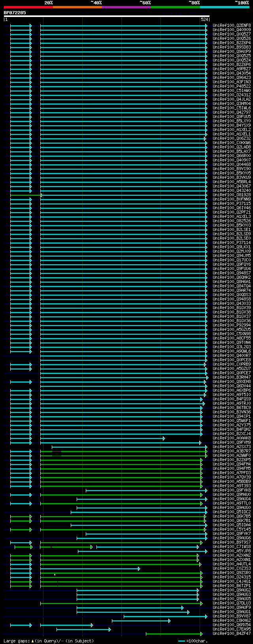This screenshot has width=253, height=644.
Task: Select the UniRef100_Q94JM5 label
Action: tap(232, 255)
